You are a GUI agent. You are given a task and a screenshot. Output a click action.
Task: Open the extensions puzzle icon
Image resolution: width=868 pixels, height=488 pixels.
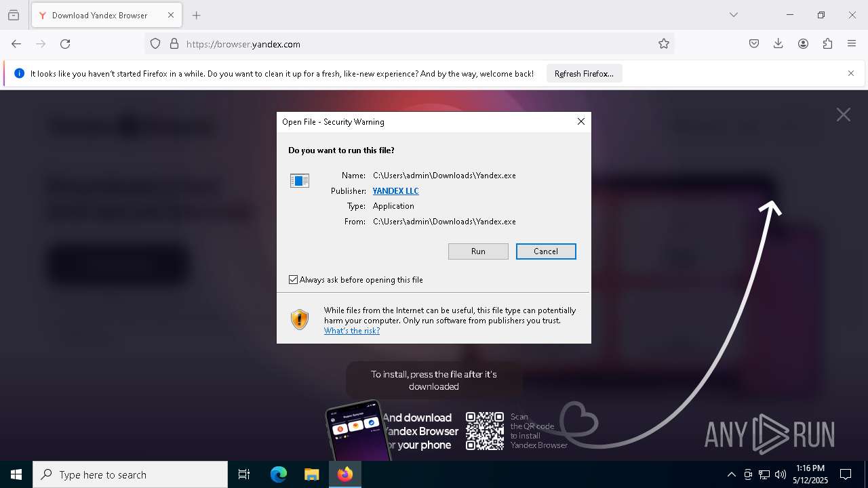[x=827, y=44]
